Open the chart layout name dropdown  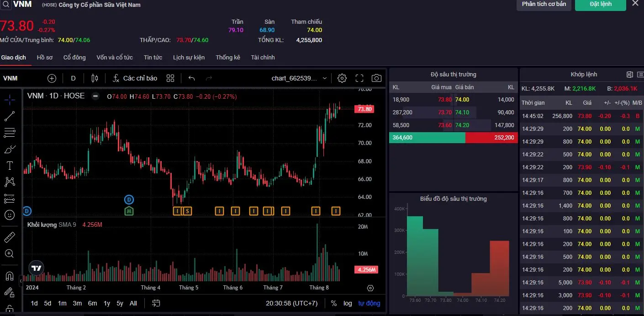click(300, 78)
